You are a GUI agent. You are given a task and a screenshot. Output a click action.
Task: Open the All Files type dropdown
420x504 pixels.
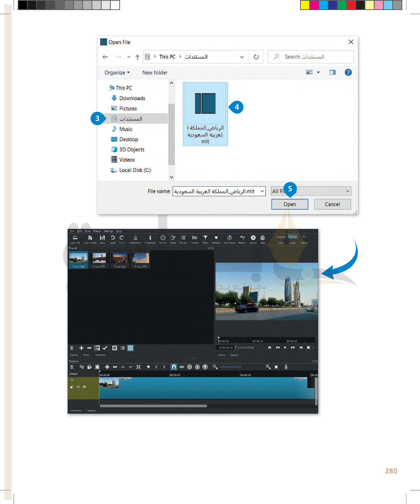[347, 191]
